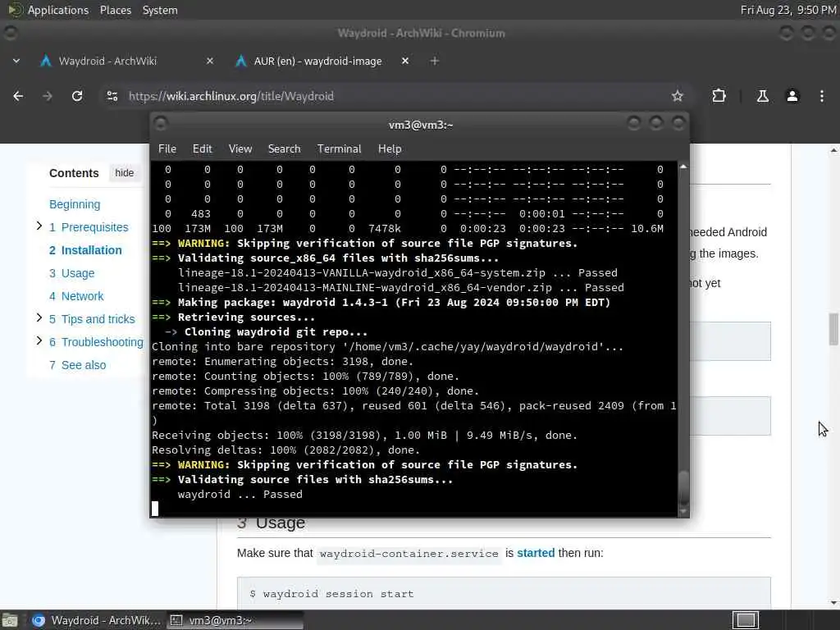Click 'waydroid ... Passed' terminal line
This screenshot has width=840, height=630.
240,495
